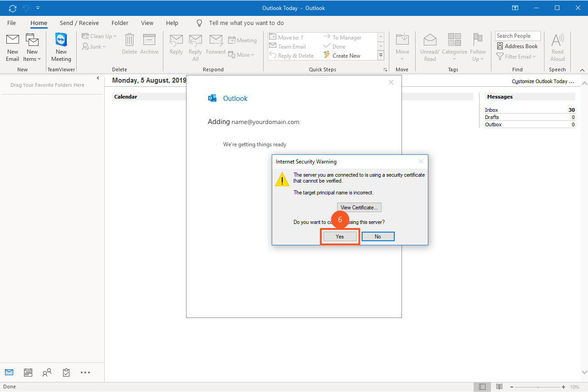This screenshot has height=392, width=588.
Task: Click the Search People input field
Action: point(517,36)
